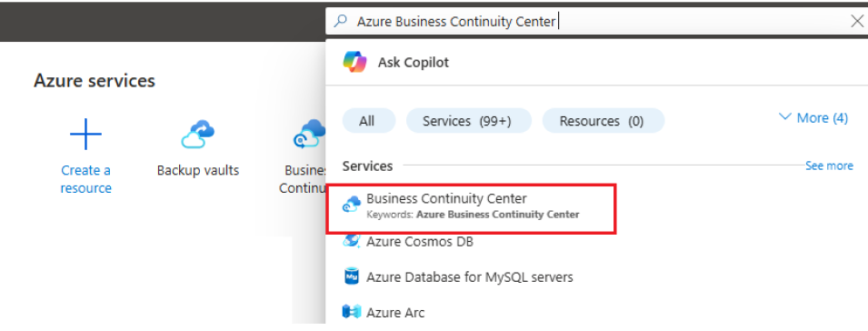This screenshot has width=868, height=331.
Task: Click the Azure Cosmos DB icon
Action: point(352,242)
